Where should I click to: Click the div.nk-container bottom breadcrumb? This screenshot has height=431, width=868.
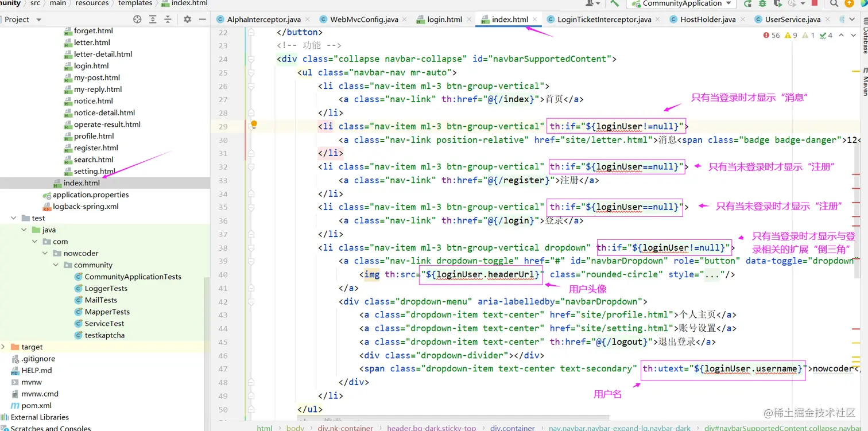coord(346,428)
